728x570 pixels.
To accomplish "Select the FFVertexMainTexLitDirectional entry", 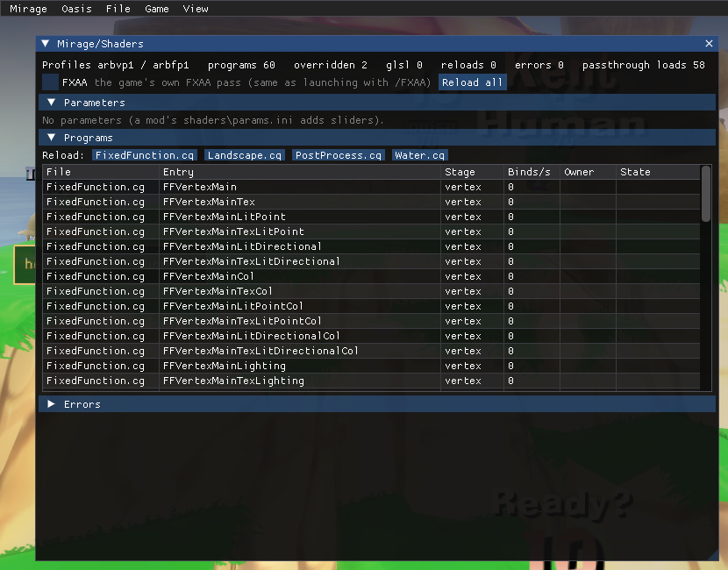I will point(251,261).
